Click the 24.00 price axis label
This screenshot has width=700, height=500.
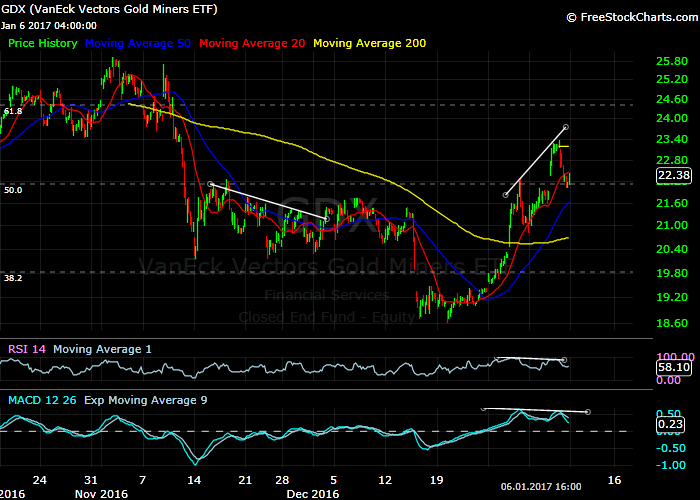pos(672,118)
